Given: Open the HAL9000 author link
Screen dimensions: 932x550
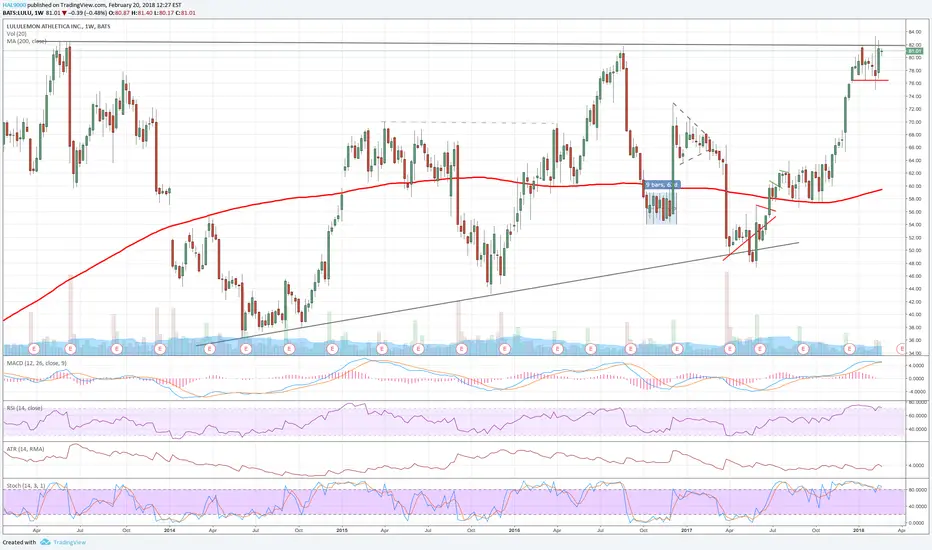Looking at the screenshot, I should [14, 4].
